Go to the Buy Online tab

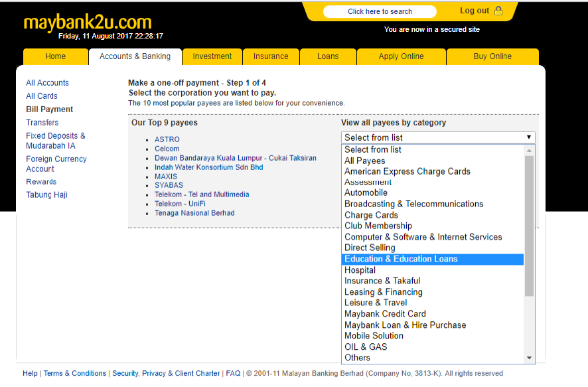[x=492, y=56]
